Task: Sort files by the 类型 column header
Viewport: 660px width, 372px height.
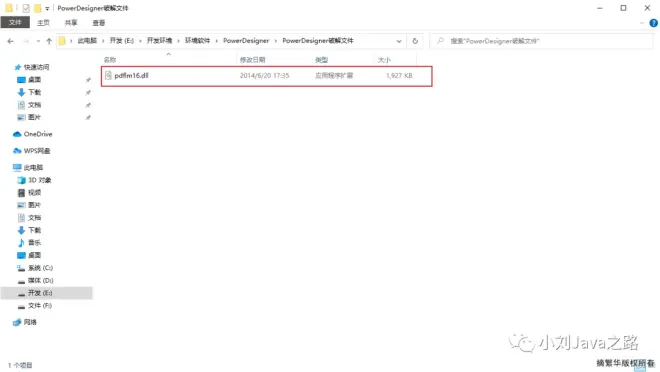Action: coord(321,60)
